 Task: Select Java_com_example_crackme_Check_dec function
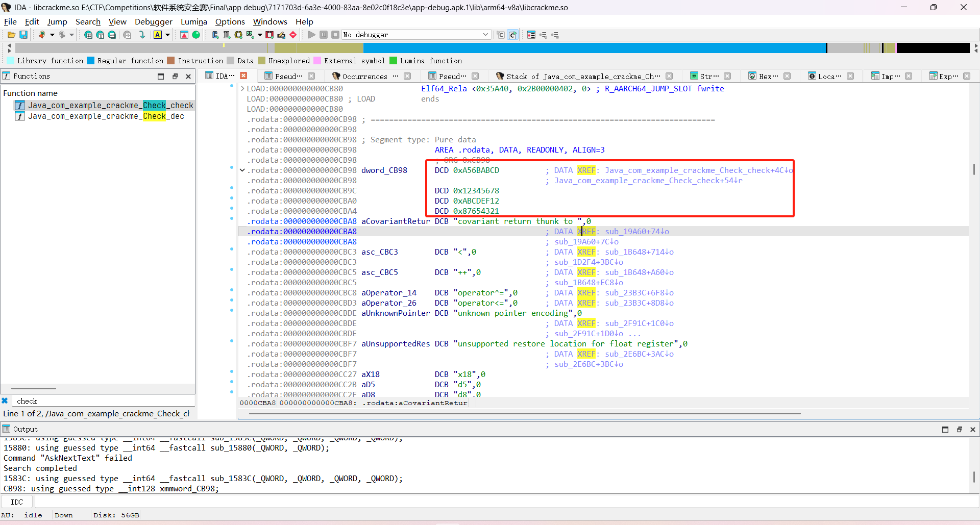click(106, 116)
